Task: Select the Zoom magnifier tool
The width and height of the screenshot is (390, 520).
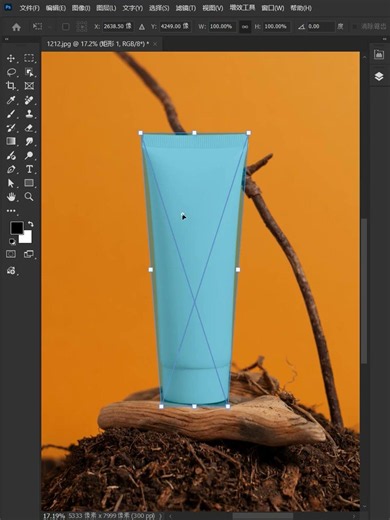Action: pos(29,197)
